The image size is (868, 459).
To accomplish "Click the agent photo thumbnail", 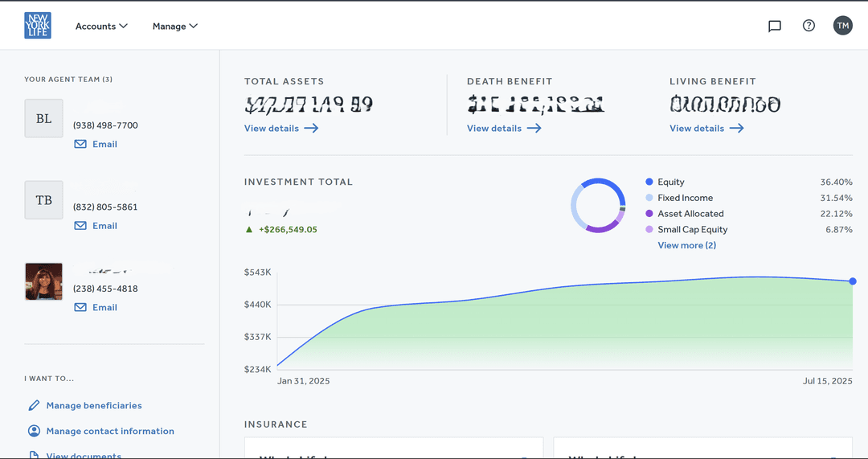I will pyautogui.click(x=43, y=282).
